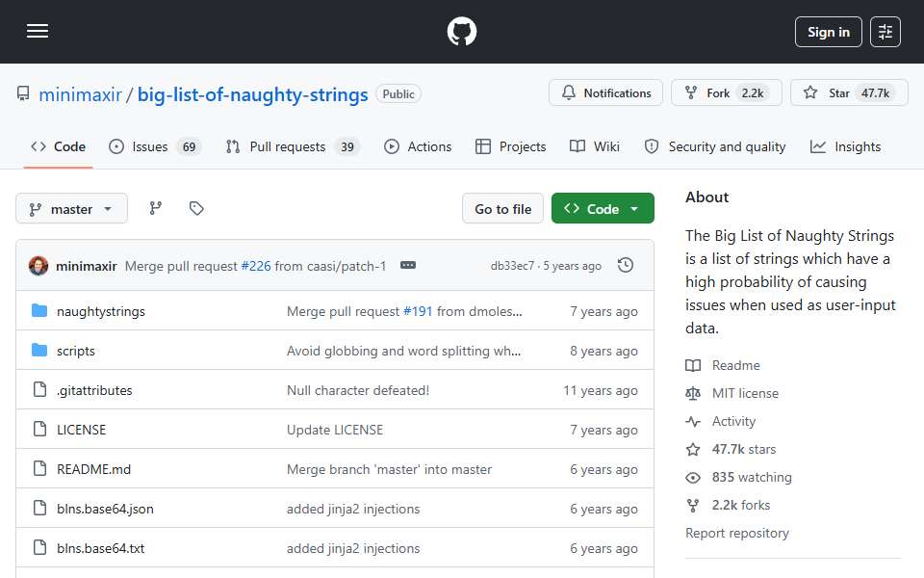Screen dimensions: 924x578
Task: Open the tags icon
Action: 196,208
